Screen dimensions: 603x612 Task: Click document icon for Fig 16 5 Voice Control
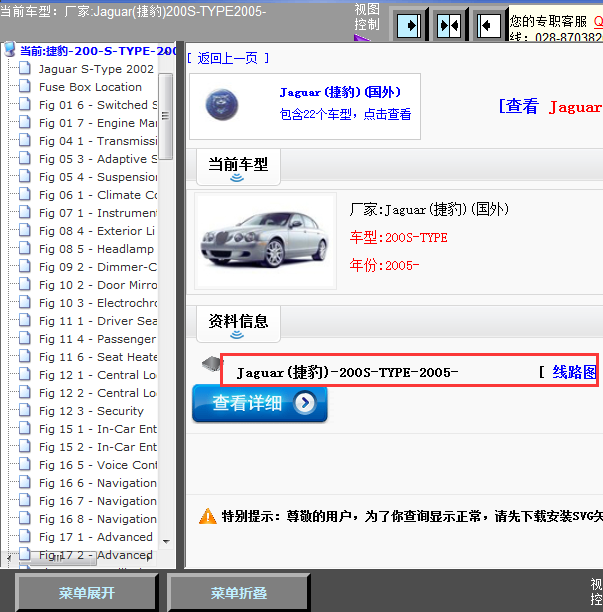pos(25,464)
